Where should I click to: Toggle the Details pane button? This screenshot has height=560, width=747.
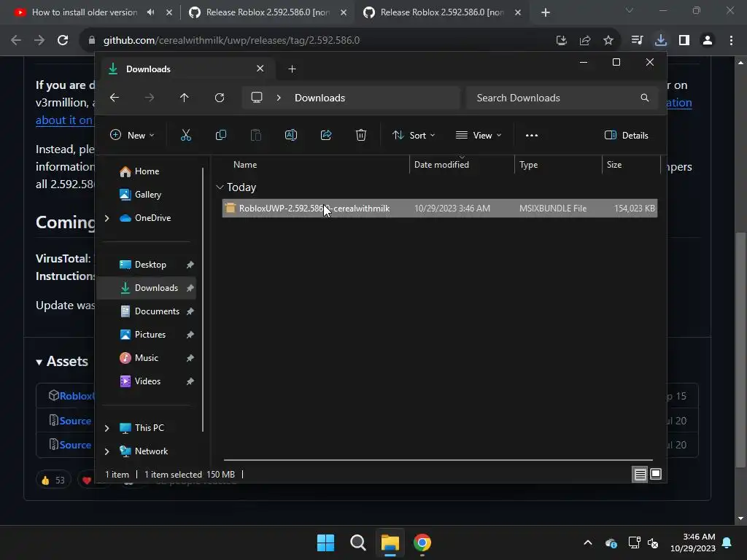pyautogui.click(x=626, y=135)
